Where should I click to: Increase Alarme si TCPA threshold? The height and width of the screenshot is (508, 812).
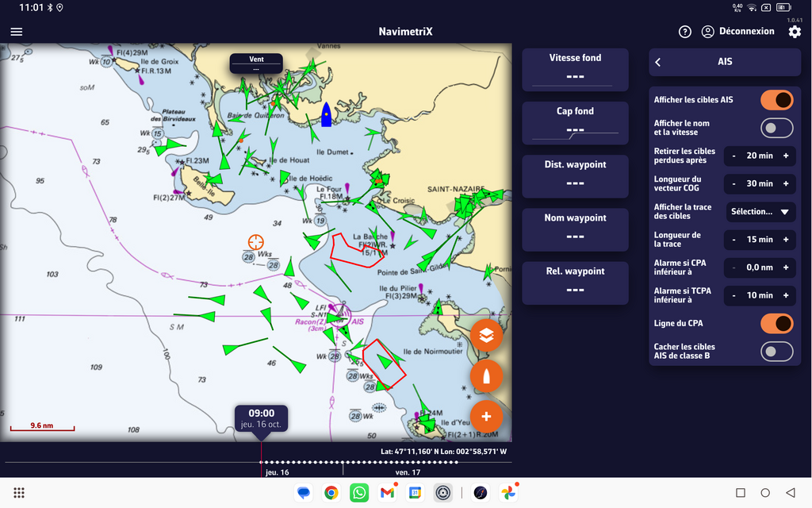click(786, 295)
